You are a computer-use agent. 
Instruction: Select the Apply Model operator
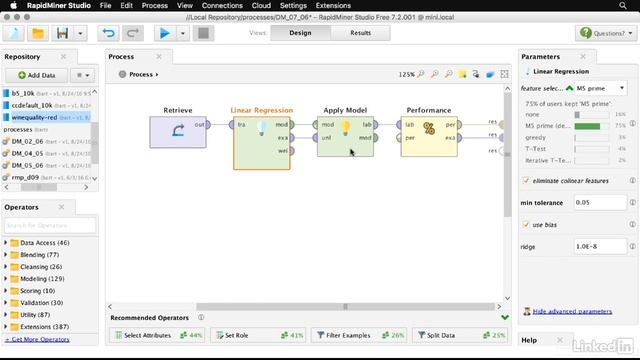tap(345, 136)
